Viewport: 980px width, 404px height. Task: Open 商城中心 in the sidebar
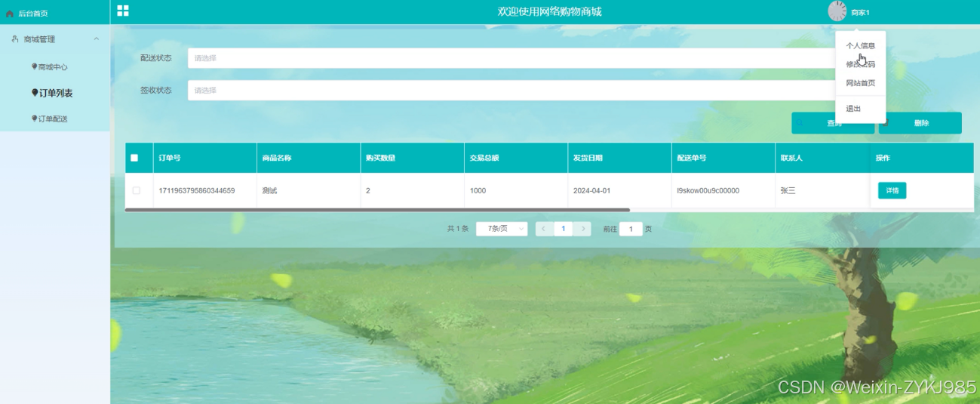(x=53, y=67)
